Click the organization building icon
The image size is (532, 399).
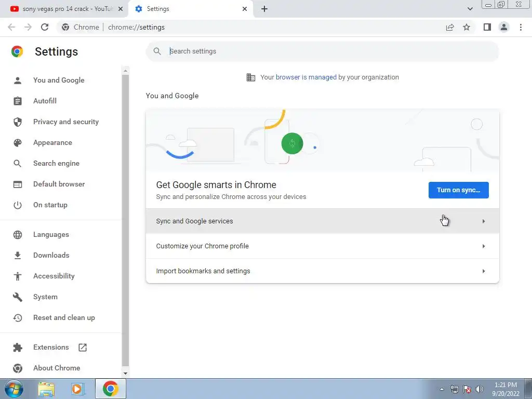tap(251, 77)
